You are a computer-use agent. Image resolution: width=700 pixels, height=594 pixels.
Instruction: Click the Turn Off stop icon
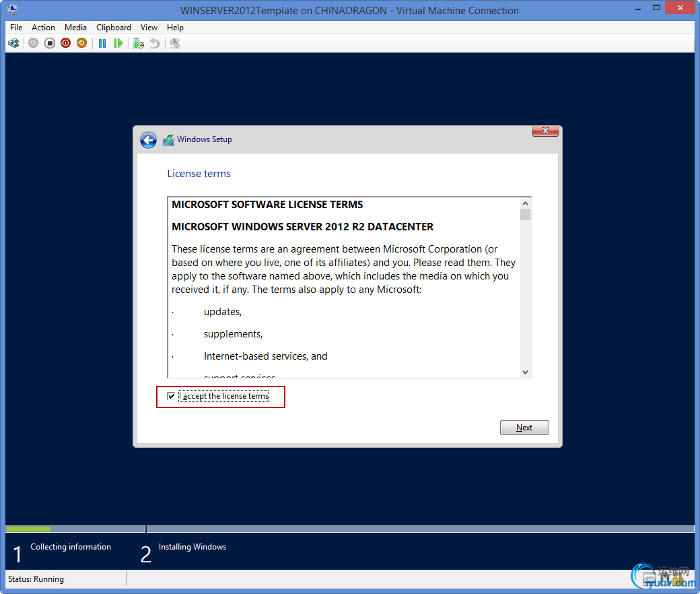50,43
